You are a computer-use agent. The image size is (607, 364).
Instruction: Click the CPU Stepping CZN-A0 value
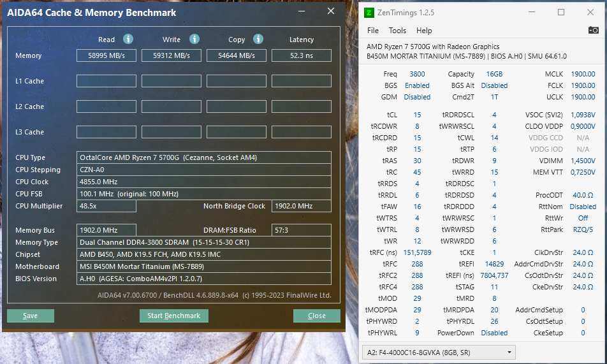pos(204,170)
